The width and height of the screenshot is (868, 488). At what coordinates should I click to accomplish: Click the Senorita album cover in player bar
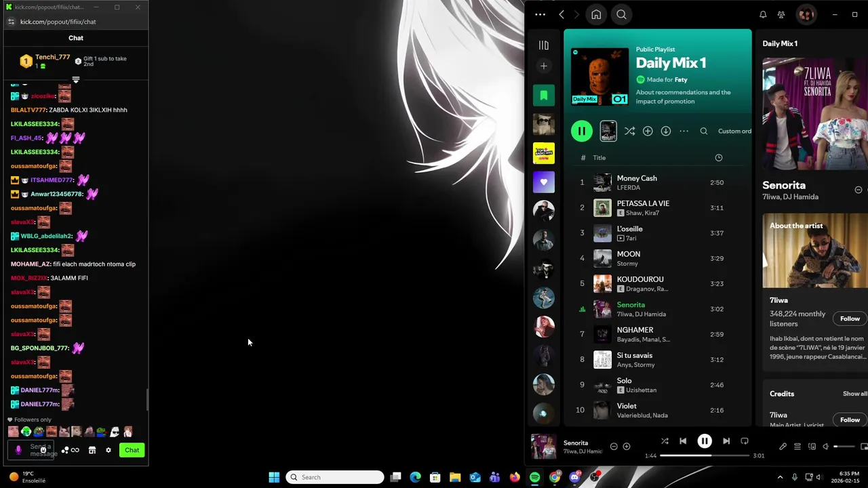(x=543, y=447)
